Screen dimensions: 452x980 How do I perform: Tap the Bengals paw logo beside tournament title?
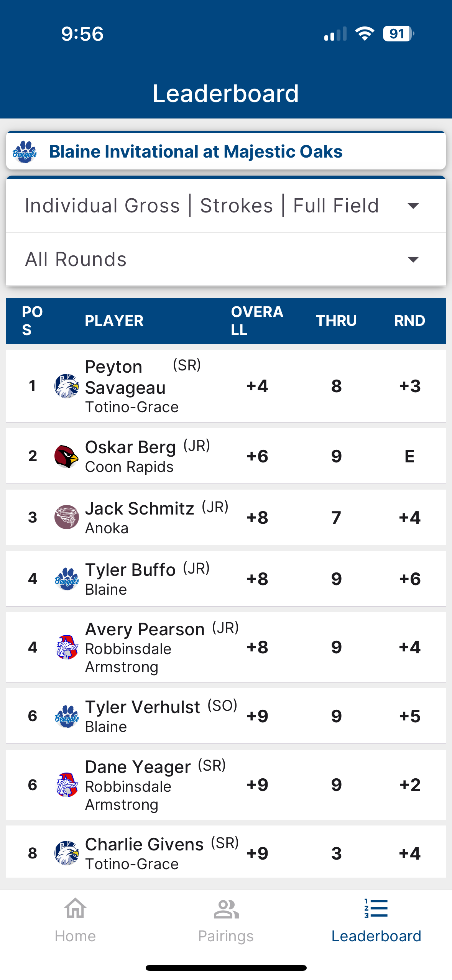(25, 152)
